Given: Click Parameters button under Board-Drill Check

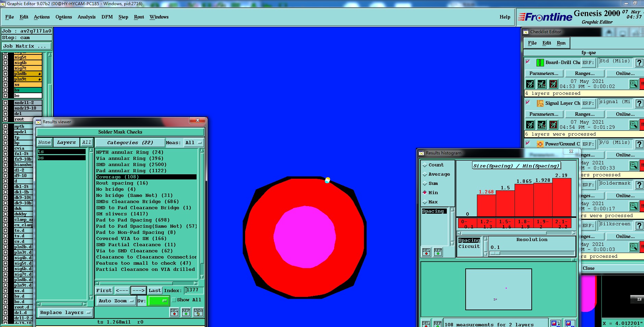Looking at the screenshot, I should (x=544, y=73).
